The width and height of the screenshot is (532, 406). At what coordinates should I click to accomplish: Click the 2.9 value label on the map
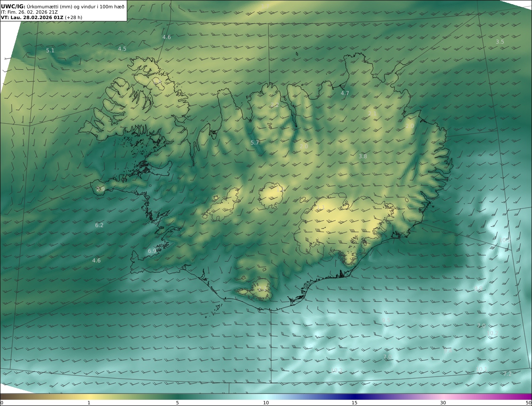coord(101,189)
